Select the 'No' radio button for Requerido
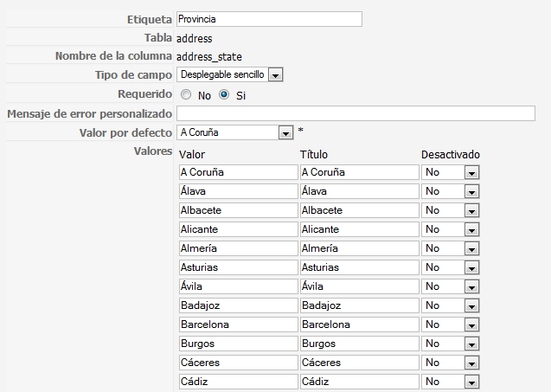Screen dimensions: 551x392 pos(186,94)
